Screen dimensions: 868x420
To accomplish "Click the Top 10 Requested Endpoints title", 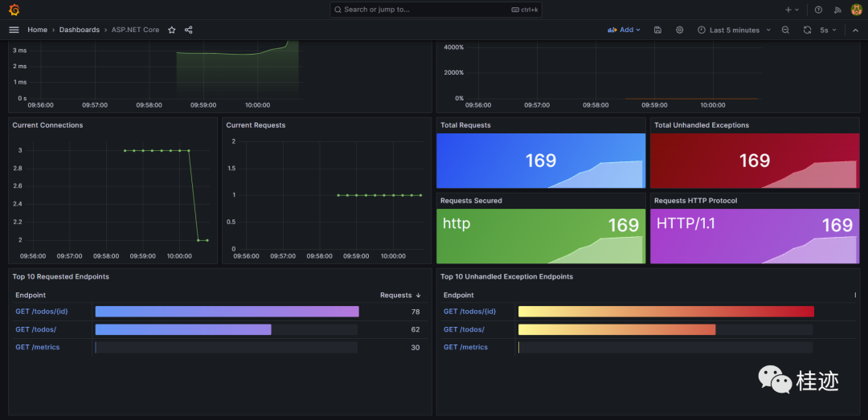I will pos(60,276).
